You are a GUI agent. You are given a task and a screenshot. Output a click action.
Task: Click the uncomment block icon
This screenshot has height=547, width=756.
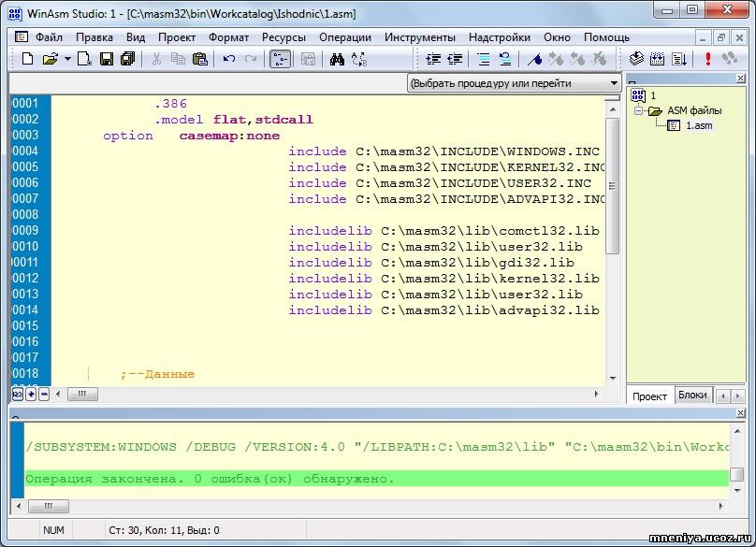click(x=505, y=59)
